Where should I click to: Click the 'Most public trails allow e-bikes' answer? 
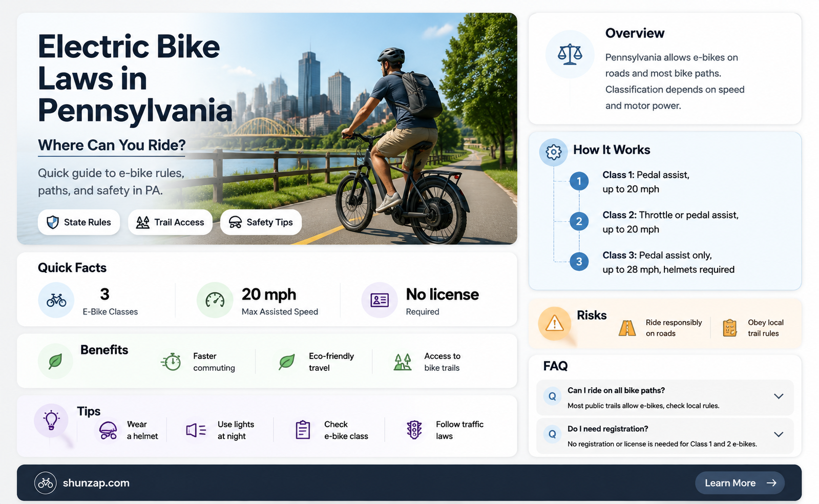pos(643,406)
